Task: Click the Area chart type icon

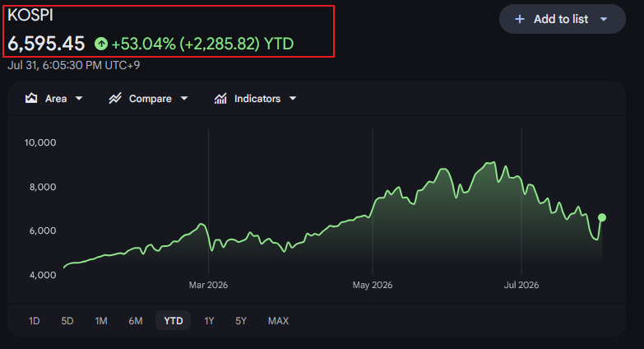Action: 31,98
